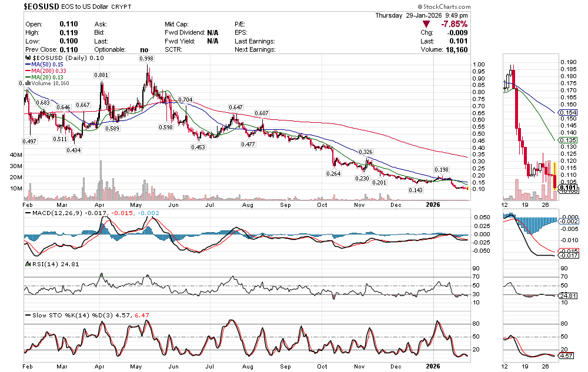The image size is (588, 372).
Task: Click the red down-arrow change indicator
Action: 426,24
